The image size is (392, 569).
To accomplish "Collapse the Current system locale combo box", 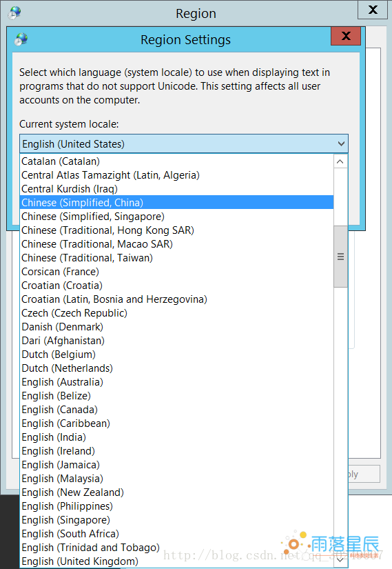I will point(341,143).
